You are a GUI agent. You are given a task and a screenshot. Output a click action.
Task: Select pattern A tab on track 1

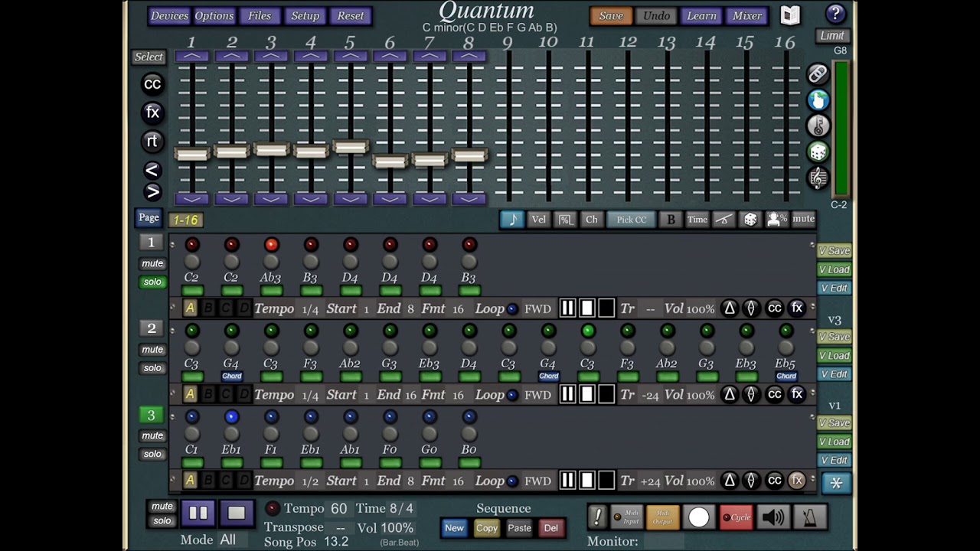coord(190,308)
